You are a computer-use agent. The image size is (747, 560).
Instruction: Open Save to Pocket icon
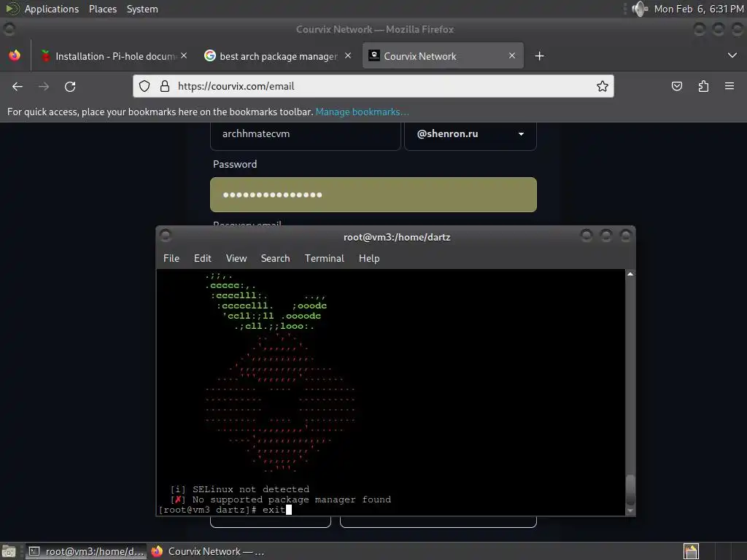(x=676, y=86)
